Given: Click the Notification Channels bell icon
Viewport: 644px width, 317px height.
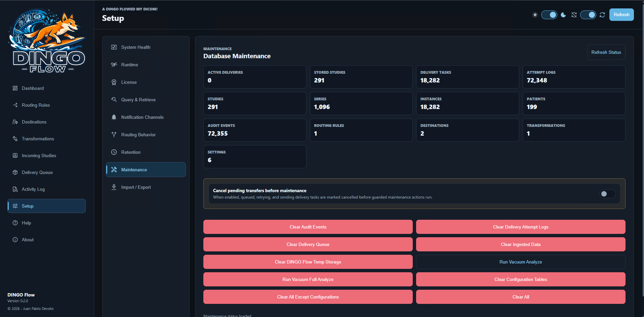Looking at the screenshot, I should point(114,117).
